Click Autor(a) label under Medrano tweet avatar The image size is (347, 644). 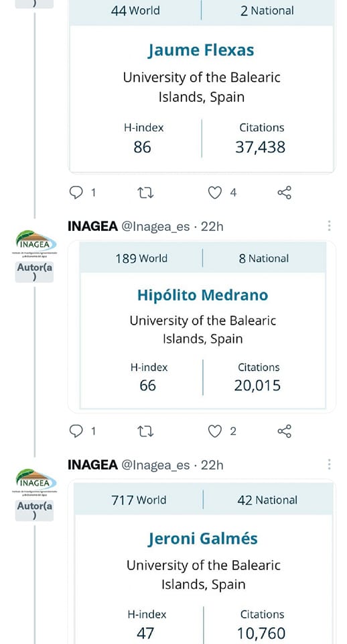click(x=34, y=272)
